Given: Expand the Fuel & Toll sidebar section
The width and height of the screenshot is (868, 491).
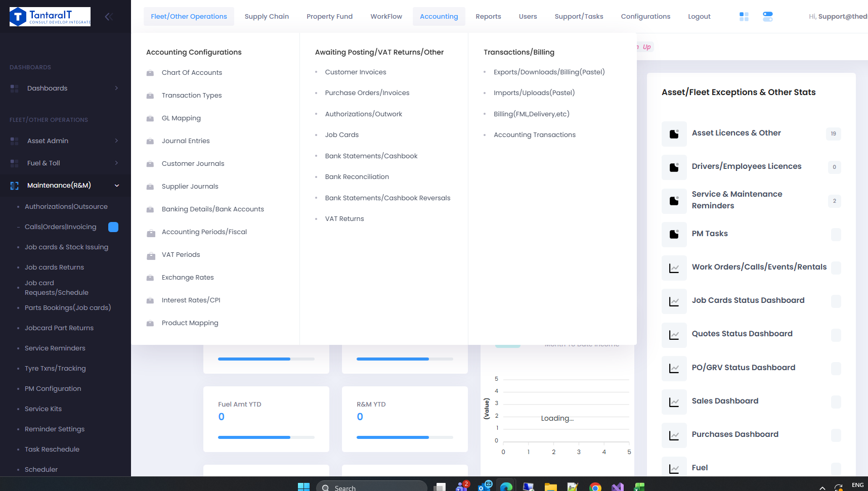Looking at the screenshot, I should coord(116,163).
